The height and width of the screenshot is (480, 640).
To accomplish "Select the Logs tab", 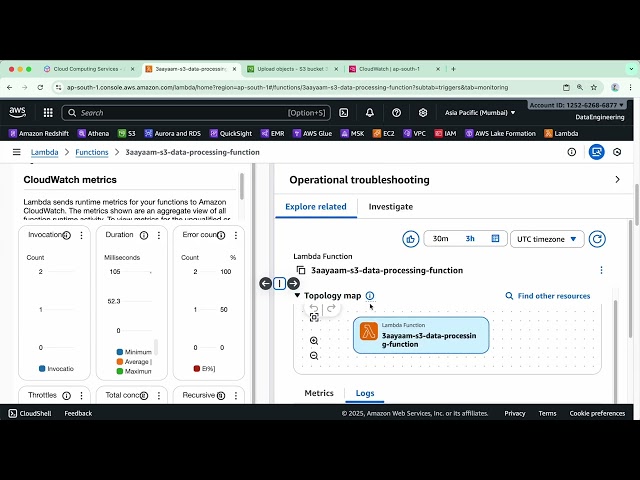I will pos(365,393).
